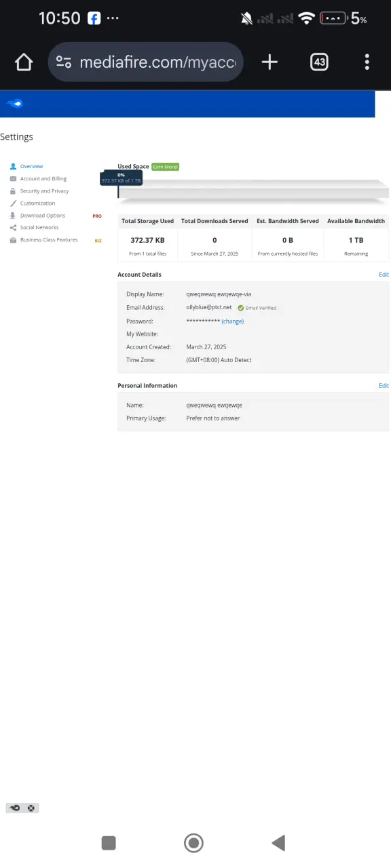Click the From 1 total files caption

[147, 254]
